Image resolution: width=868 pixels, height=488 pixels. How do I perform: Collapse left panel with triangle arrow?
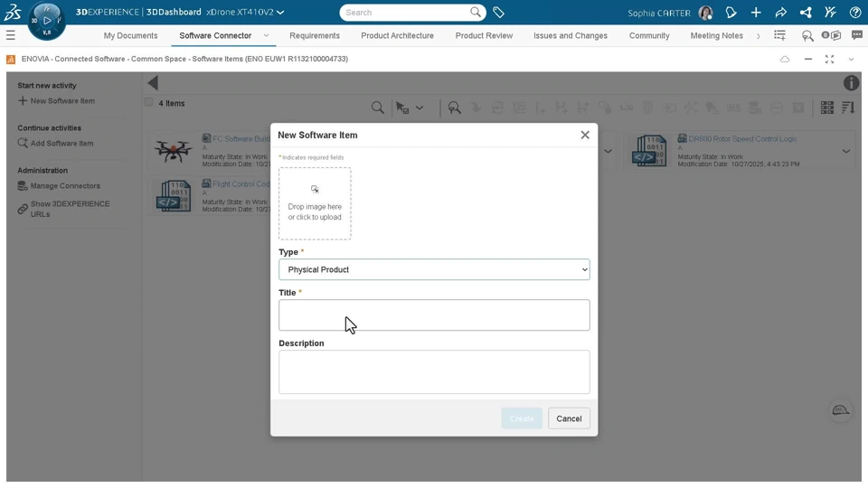(153, 83)
